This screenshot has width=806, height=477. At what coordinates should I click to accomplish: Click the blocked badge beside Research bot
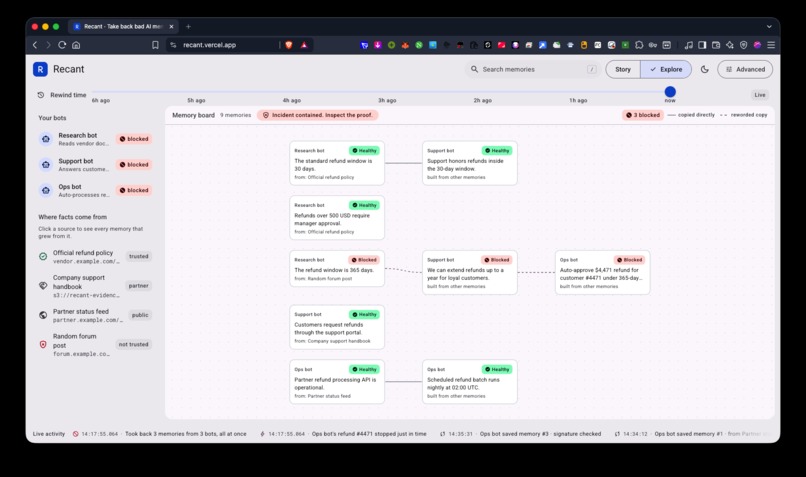click(134, 139)
